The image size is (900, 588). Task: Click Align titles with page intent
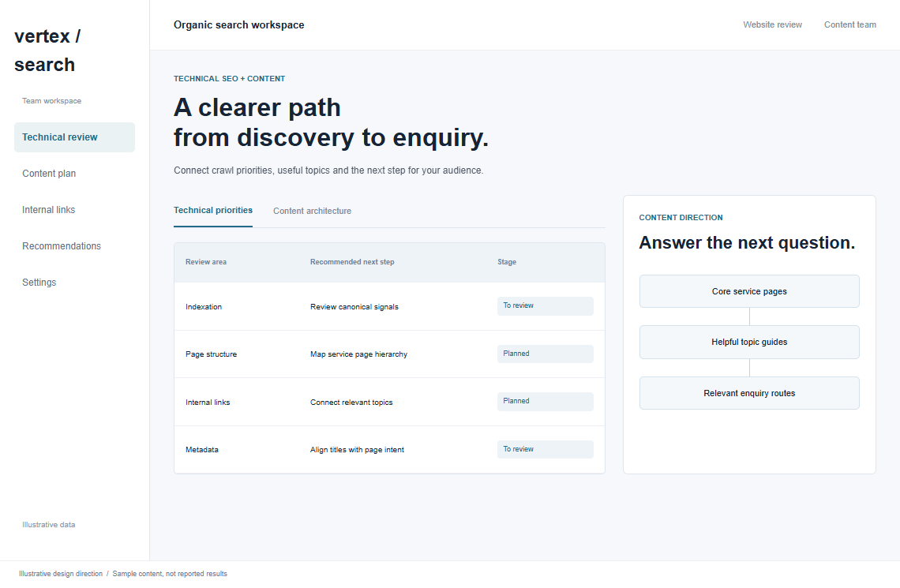click(x=357, y=450)
